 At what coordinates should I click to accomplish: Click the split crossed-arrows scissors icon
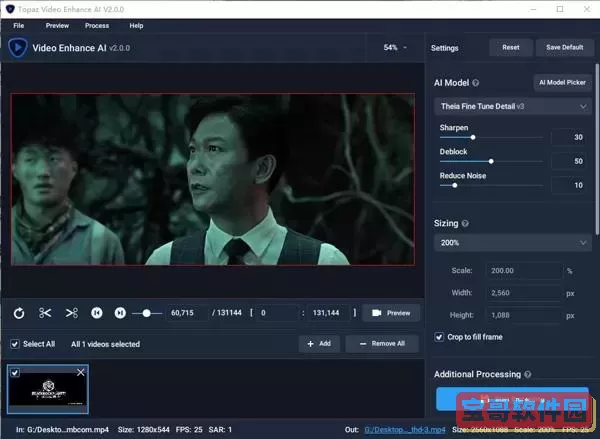[71, 313]
